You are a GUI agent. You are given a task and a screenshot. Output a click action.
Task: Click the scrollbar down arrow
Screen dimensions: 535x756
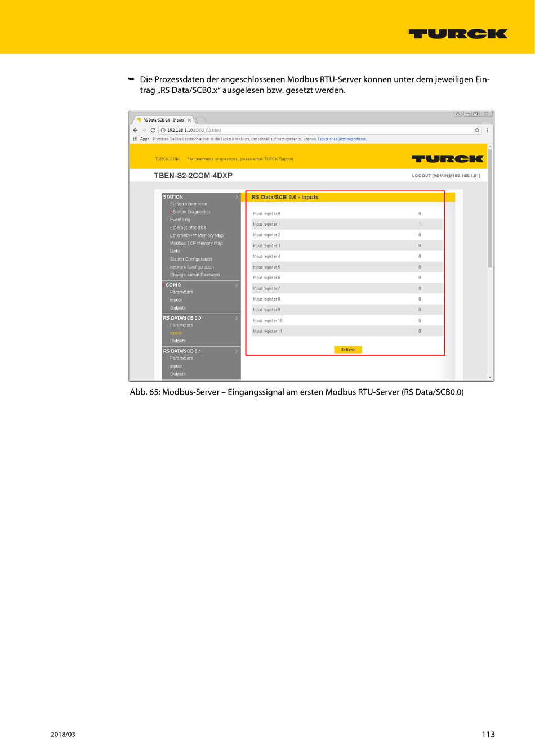click(x=490, y=377)
